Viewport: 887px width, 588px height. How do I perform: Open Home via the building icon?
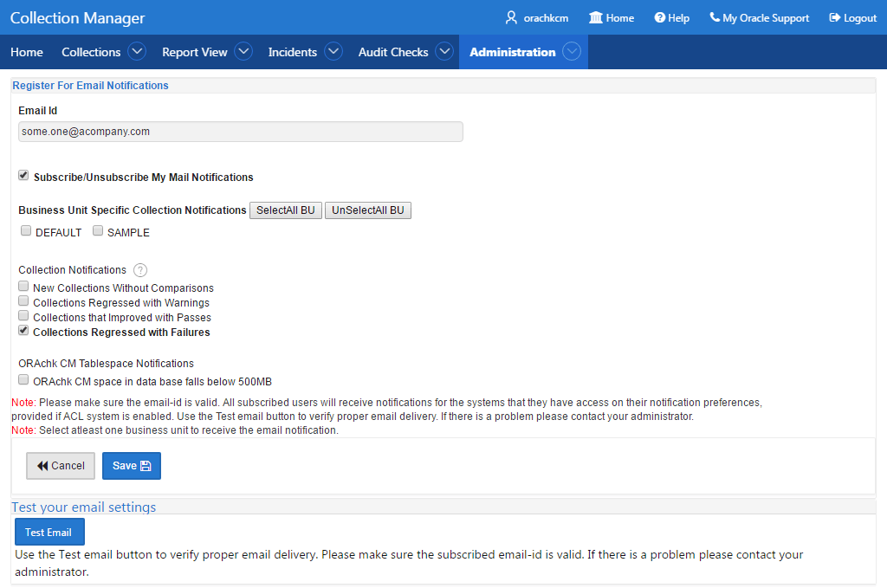point(596,17)
